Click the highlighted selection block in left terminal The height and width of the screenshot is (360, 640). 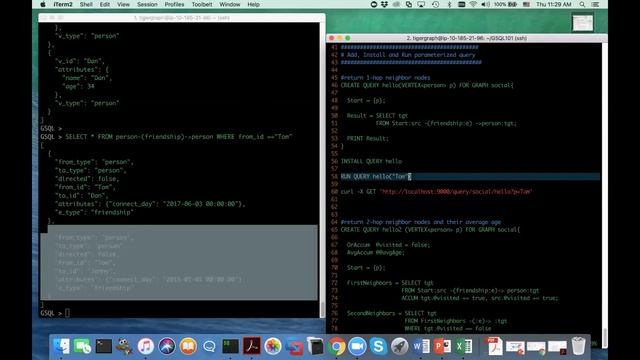(x=179, y=262)
